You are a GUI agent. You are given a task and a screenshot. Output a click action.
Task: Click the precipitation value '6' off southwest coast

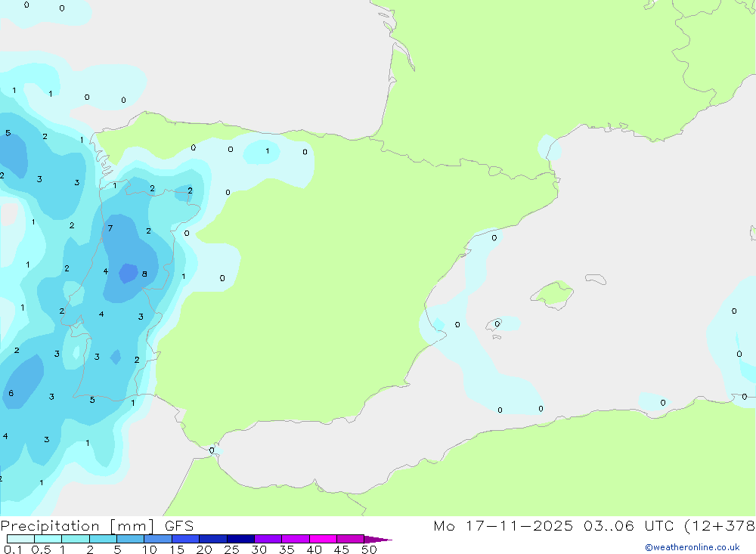11,393
